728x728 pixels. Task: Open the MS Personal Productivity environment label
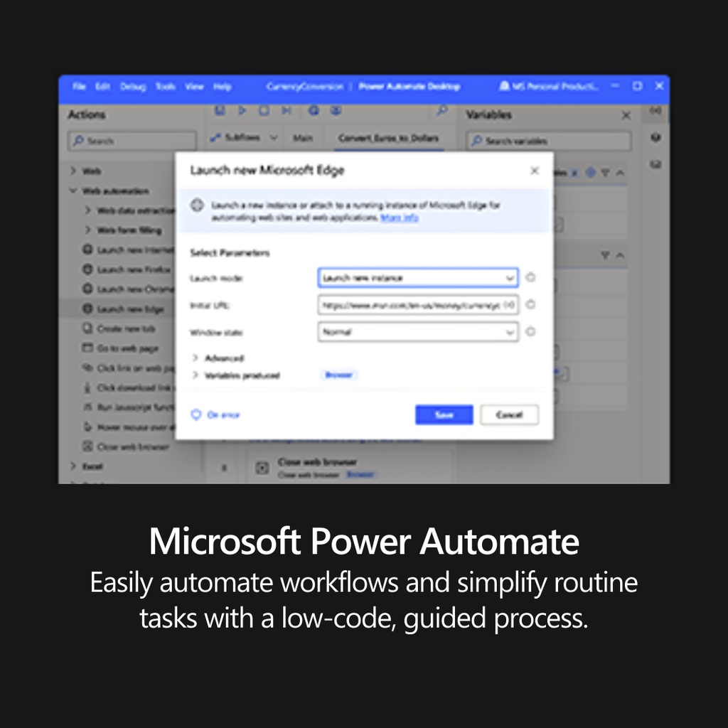pos(549,86)
